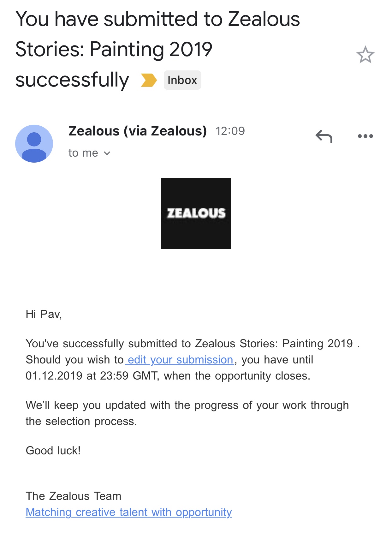
Task: Tap the blue sender avatar
Action: coord(34,144)
